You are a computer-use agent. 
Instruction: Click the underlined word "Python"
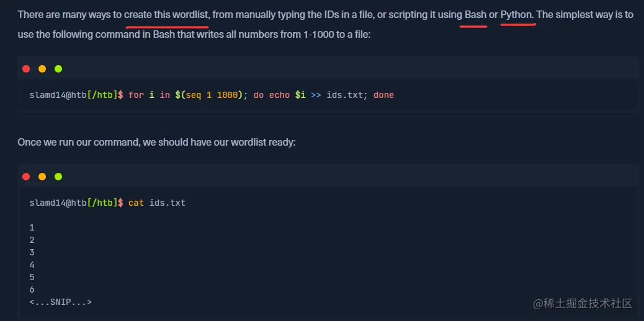[x=516, y=14]
